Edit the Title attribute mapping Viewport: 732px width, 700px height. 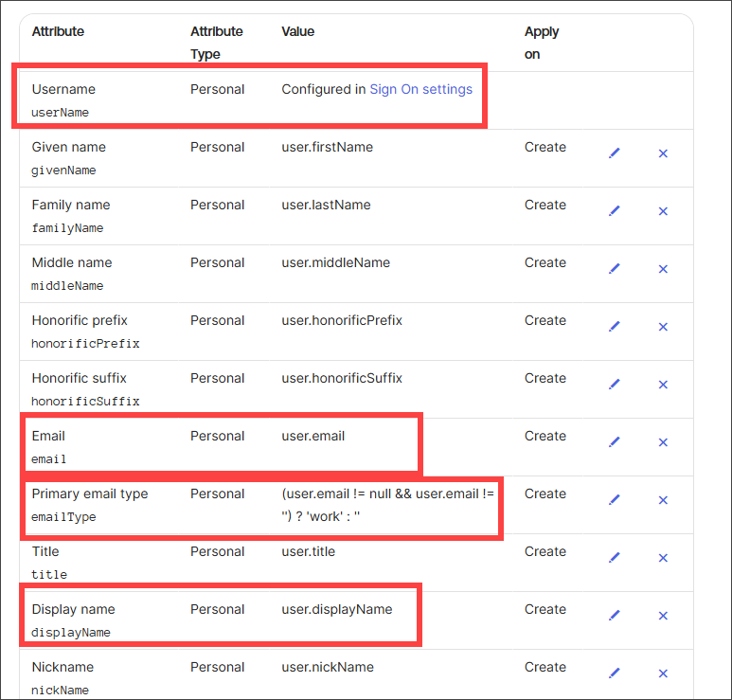[x=615, y=558]
